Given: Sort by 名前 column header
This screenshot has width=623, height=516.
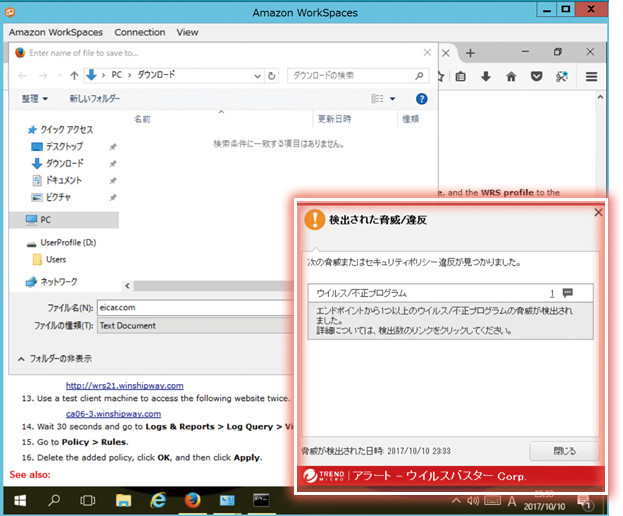Looking at the screenshot, I should (142, 119).
